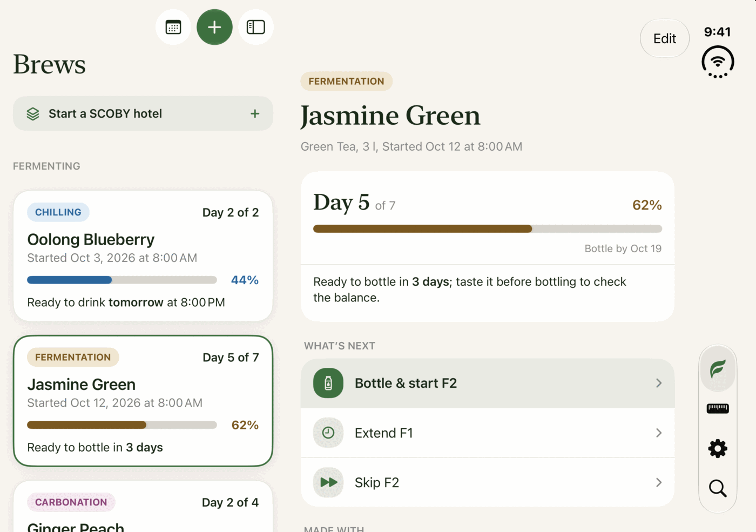Click the Start a SCOBY hotel label

click(x=105, y=113)
